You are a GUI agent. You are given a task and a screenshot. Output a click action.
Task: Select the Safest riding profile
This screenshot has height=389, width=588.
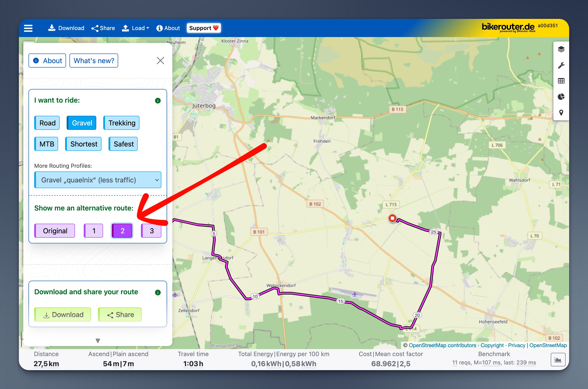(123, 144)
